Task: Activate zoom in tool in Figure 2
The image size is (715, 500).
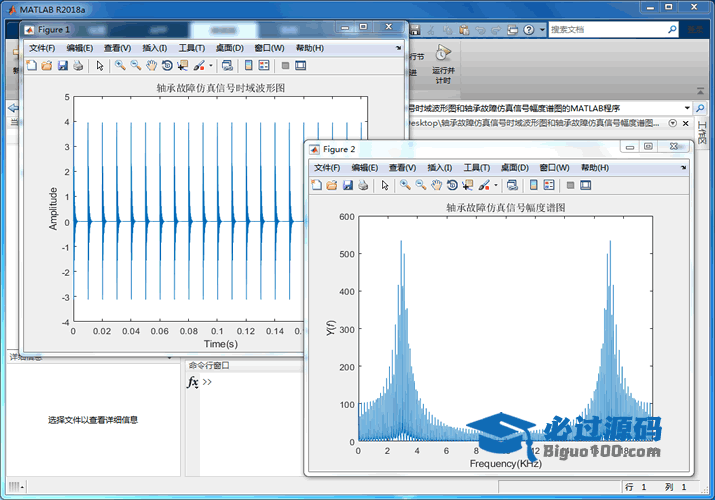Action: [x=405, y=185]
